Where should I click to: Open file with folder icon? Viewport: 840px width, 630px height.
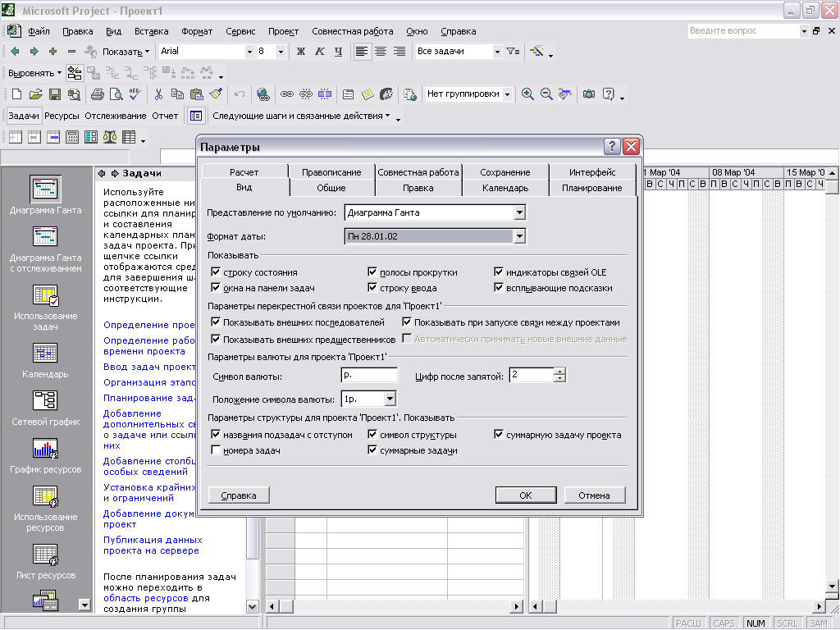coord(35,94)
